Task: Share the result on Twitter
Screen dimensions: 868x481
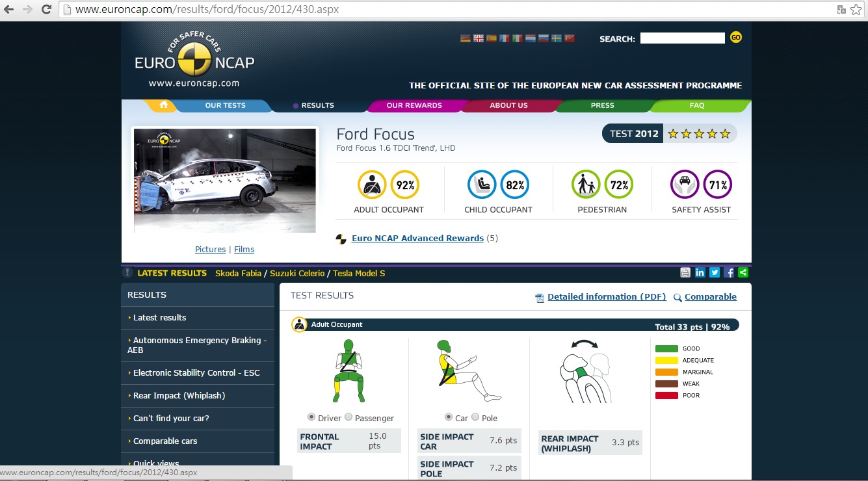Action: [715, 272]
